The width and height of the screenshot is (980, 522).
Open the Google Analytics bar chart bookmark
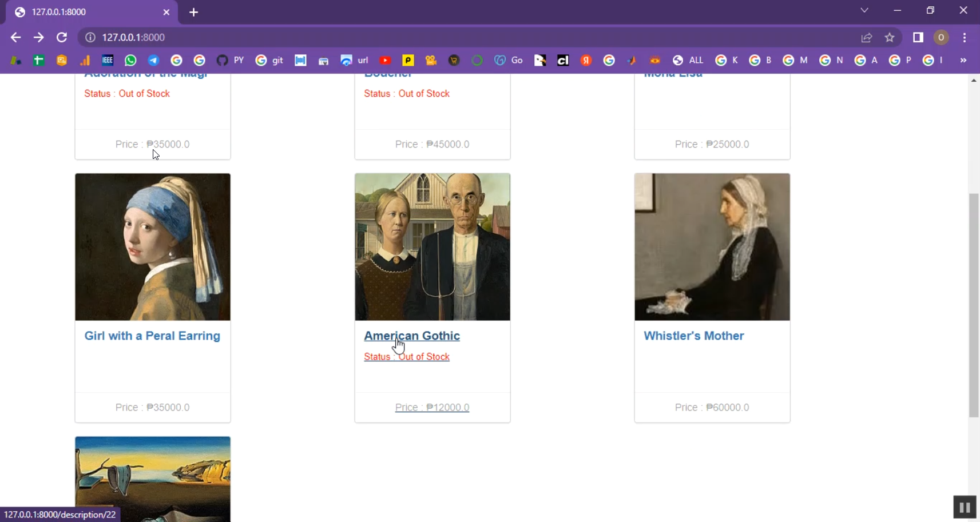[85, 60]
